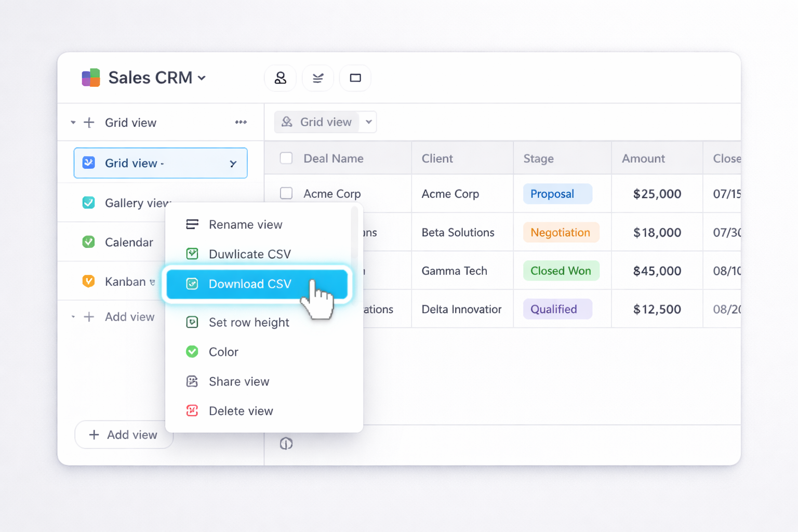
Task: Click the Grid view button in toolbar
Action: tap(316, 122)
